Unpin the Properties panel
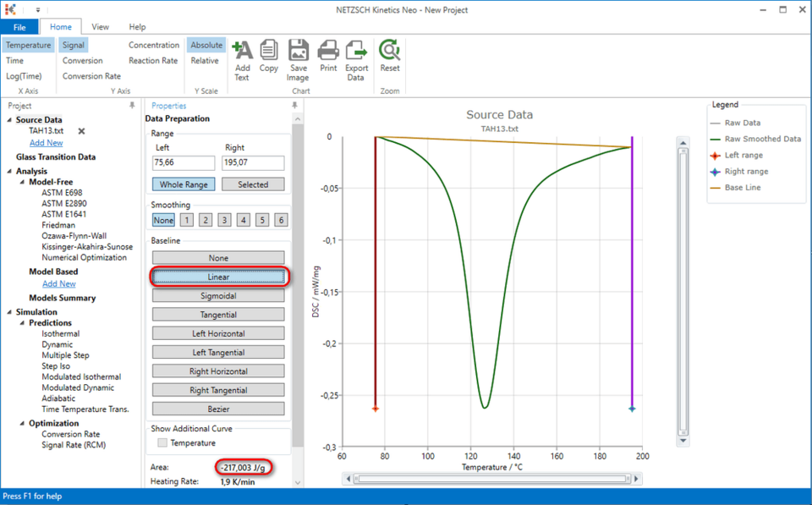Image resolution: width=812 pixels, height=505 pixels. coord(294,105)
